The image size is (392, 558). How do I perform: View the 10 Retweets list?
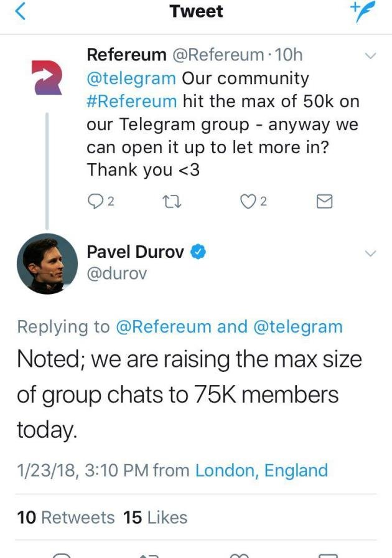tap(66, 518)
